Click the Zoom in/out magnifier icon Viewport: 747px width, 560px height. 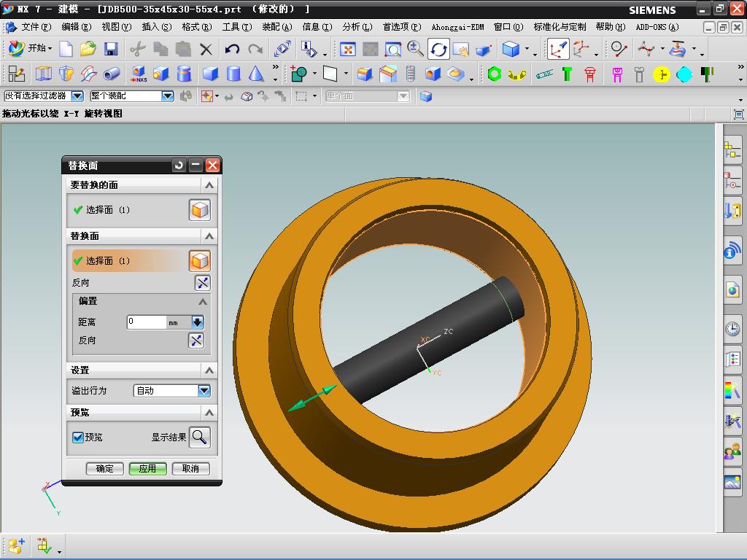point(416,50)
